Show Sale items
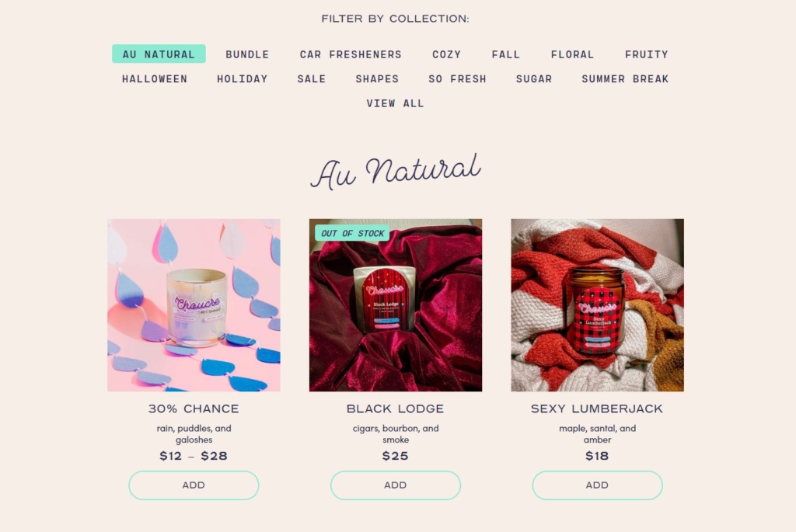 pos(312,78)
